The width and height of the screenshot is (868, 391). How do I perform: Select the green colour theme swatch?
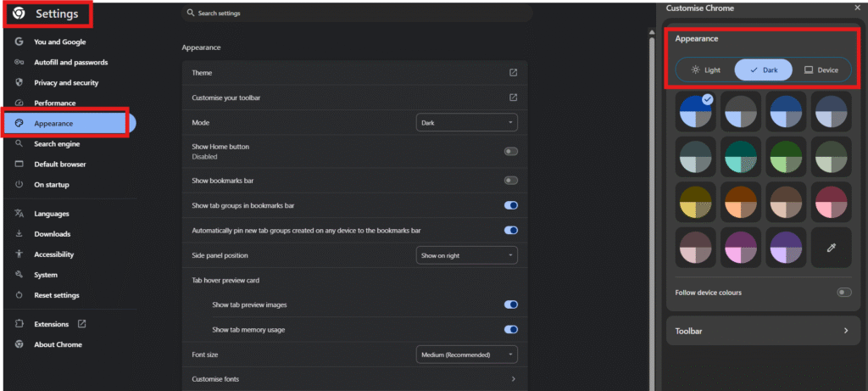pos(786,157)
